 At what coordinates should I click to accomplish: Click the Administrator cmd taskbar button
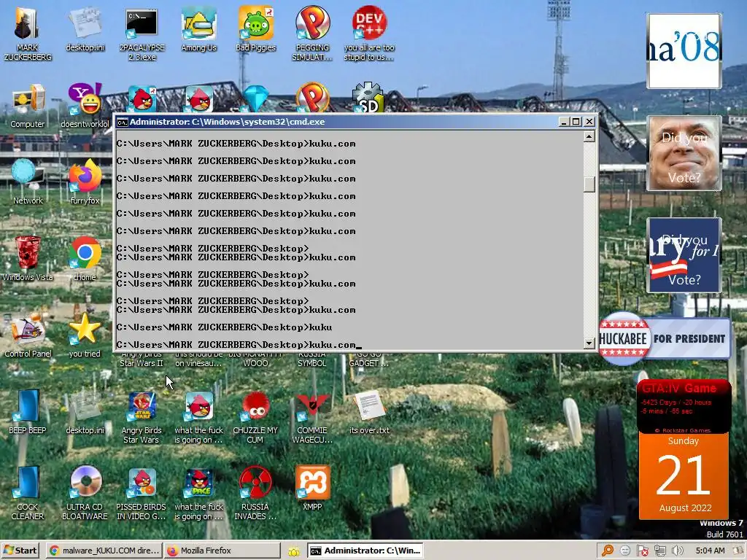pos(365,551)
